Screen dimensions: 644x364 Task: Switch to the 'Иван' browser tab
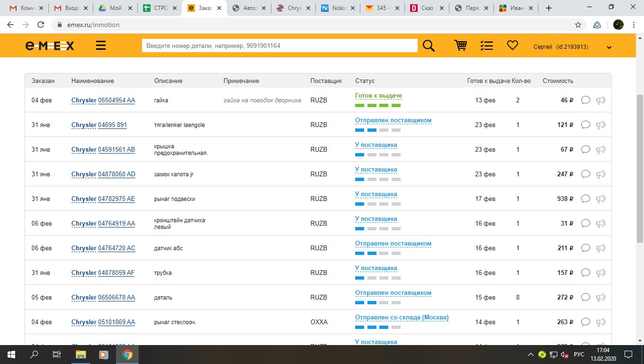pyautogui.click(x=516, y=8)
